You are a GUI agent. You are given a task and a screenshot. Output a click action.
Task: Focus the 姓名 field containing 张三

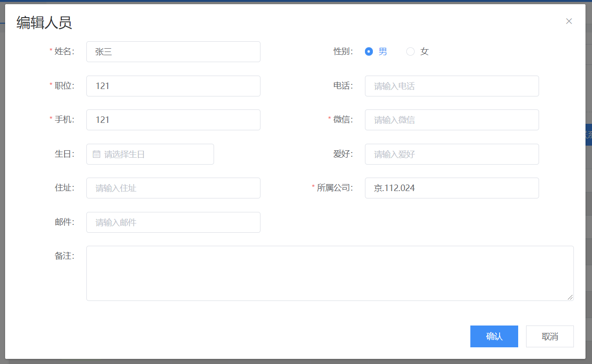[x=173, y=52]
